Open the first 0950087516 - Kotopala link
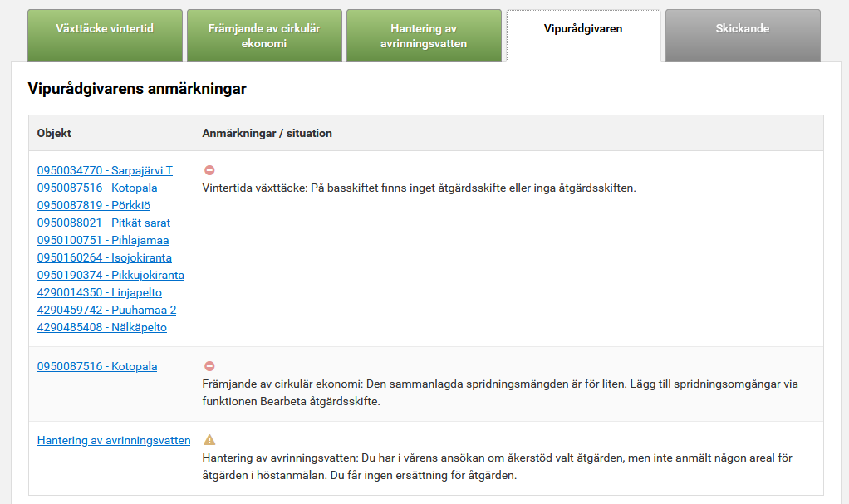Screen dimensions: 849x504 [97, 188]
